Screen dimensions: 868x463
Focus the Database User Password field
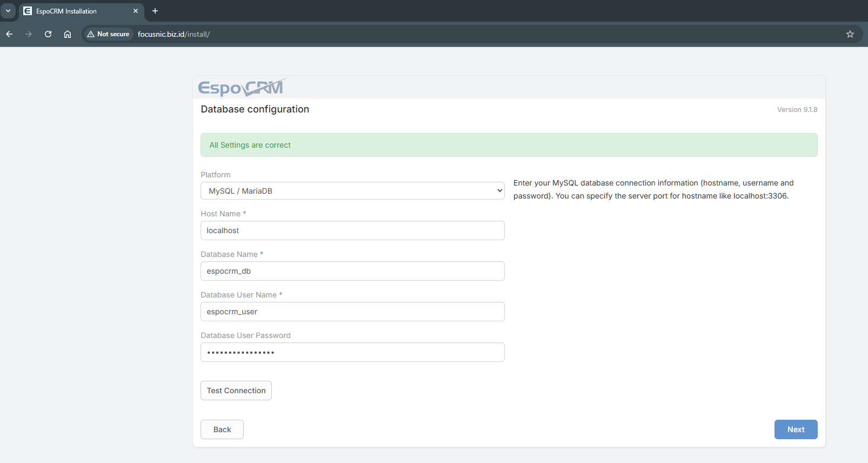(352, 352)
